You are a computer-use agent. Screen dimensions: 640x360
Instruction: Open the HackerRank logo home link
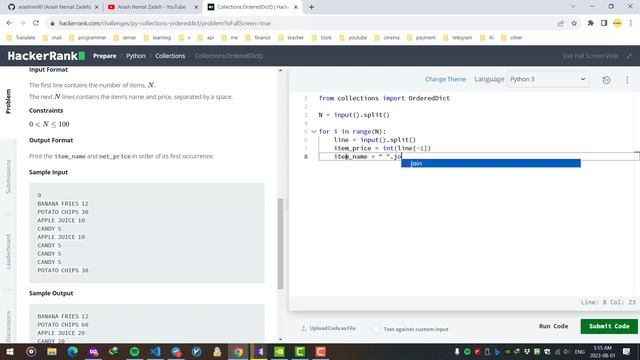pyautogui.click(x=46, y=56)
